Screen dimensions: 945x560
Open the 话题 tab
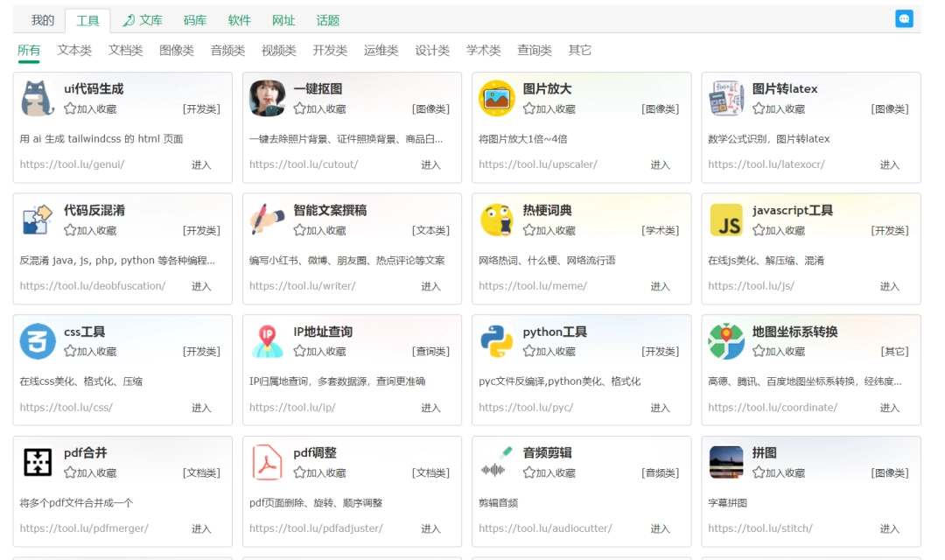pos(328,20)
